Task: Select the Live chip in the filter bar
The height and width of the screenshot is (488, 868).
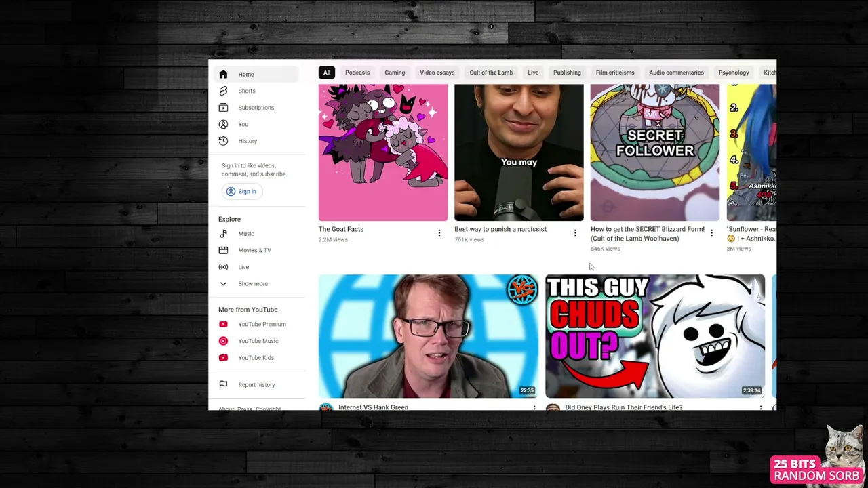Action: point(533,73)
